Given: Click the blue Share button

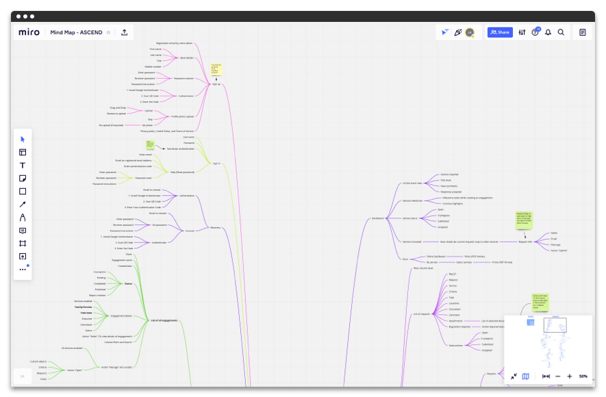Looking at the screenshot, I should pyautogui.click(x=500, y=32).
